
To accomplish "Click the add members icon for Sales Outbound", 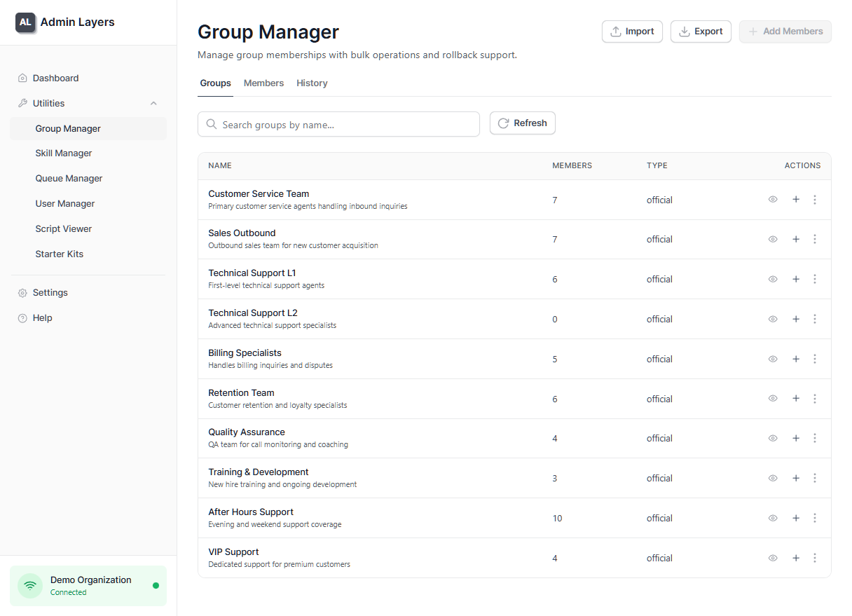I will pos(796,239).
